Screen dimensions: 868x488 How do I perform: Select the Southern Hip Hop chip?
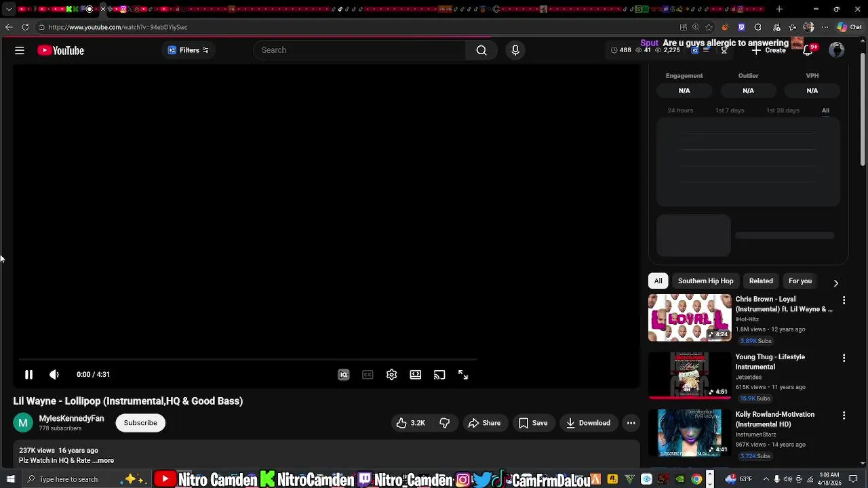click(705, 281)
